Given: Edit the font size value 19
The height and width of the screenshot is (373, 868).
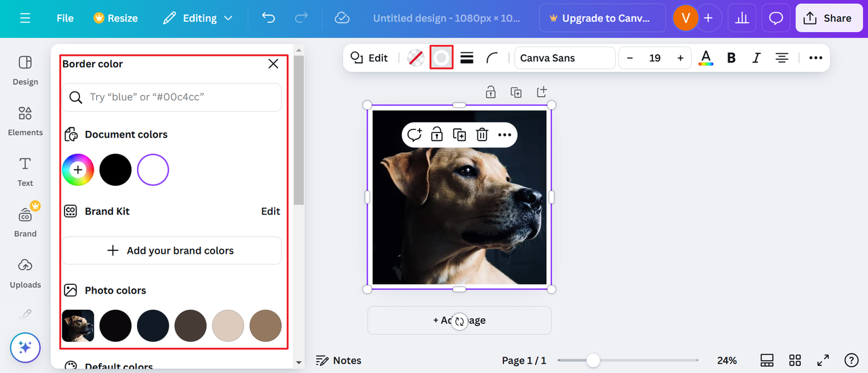Looking at the screenshot, I should [x=655, y=58].
